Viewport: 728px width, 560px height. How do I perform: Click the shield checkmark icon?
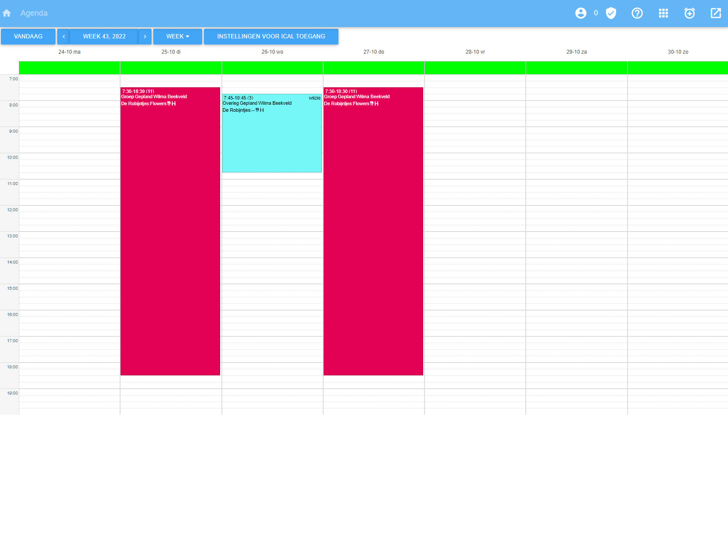[611, 13]
